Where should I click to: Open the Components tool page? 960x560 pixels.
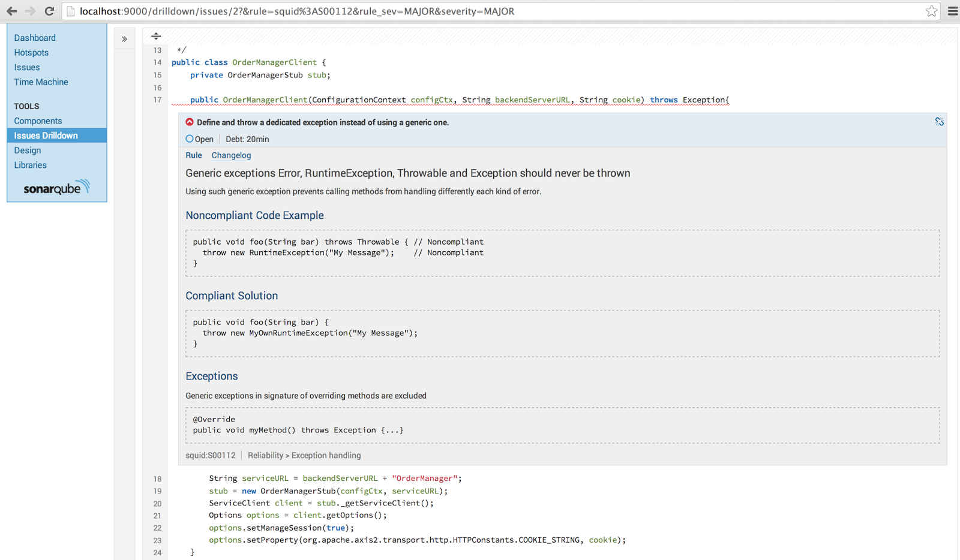tap(38, 121)
